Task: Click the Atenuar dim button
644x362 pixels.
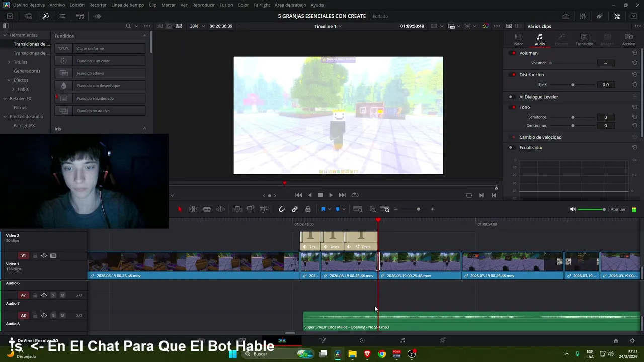Action: tap(618, 209)
